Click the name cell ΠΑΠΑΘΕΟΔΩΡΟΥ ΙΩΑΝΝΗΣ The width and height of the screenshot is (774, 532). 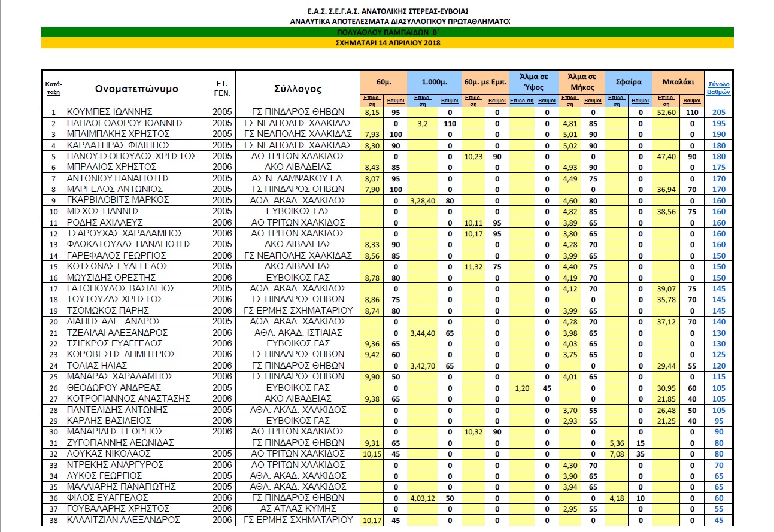pos(126,123)
